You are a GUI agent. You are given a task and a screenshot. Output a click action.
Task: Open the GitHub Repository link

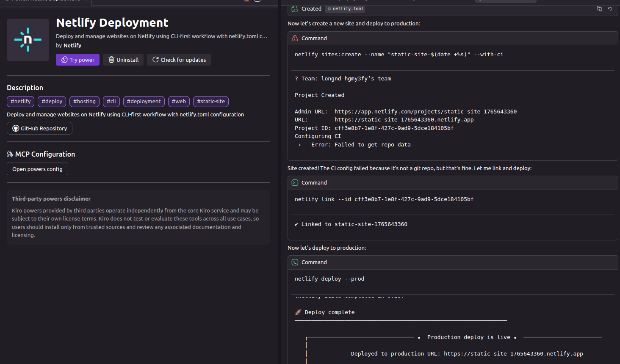coord(39,128)
